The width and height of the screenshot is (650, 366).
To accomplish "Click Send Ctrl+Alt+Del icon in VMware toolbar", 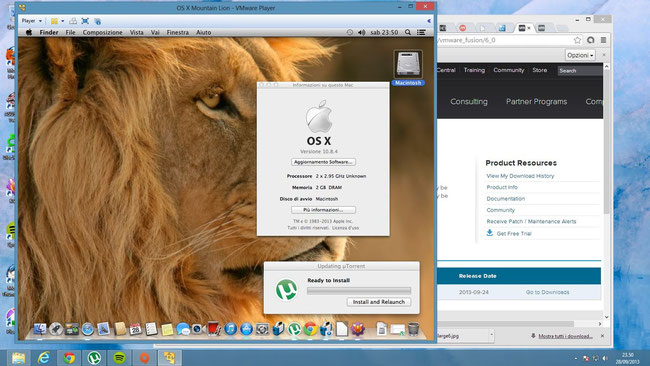I will click(x=73, y=21).
